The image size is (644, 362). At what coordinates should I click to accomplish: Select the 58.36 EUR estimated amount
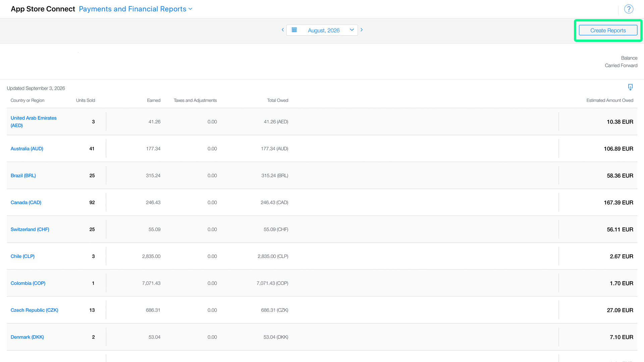620,176
